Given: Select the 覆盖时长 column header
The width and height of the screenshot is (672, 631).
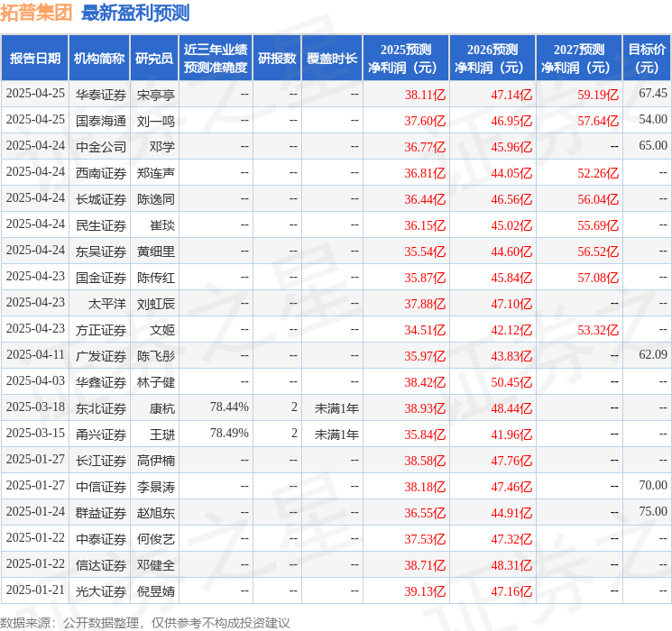Looking at the screenshot, I should click(x=332, y=59).
